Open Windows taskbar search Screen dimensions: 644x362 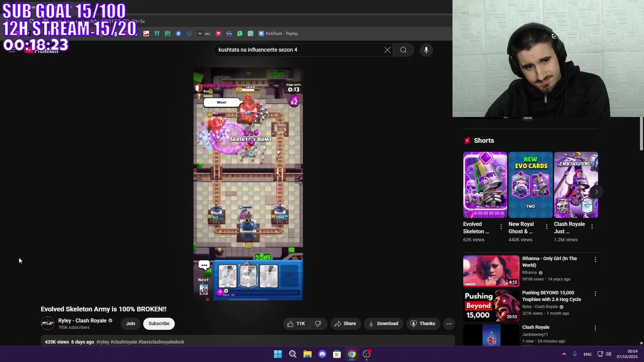[x=292, y=354]
